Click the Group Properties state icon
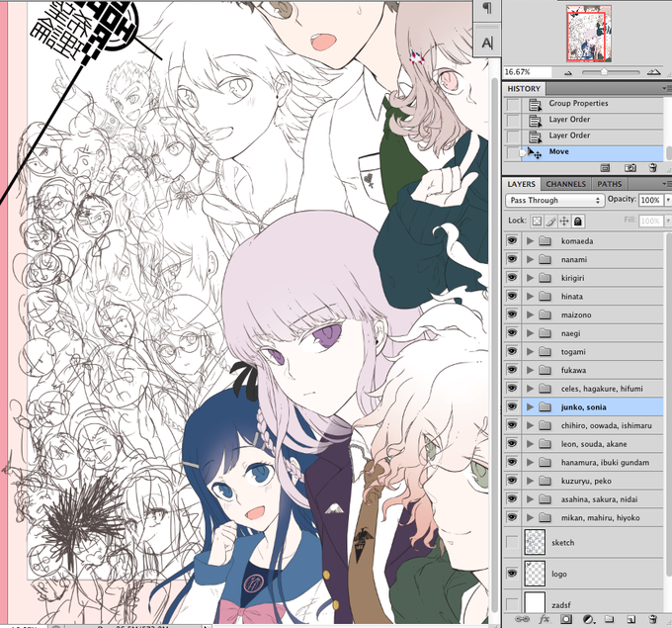The image size is (672, 628). click(535, 104)
